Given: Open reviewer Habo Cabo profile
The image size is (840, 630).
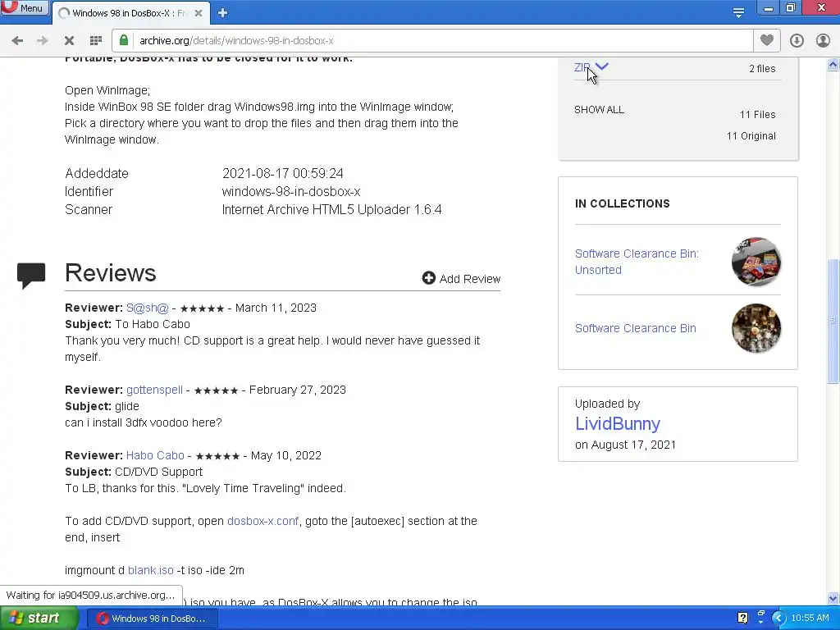Looking at the screenshot, I should pos(155,456).
